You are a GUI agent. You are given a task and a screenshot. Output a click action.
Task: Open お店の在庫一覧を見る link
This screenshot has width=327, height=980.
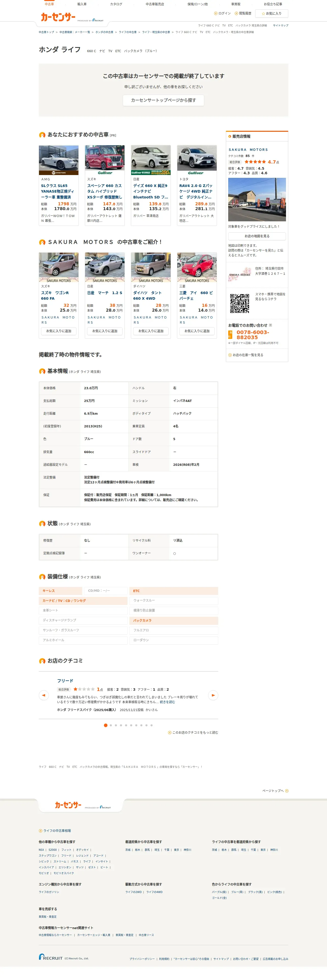point(246,355)
